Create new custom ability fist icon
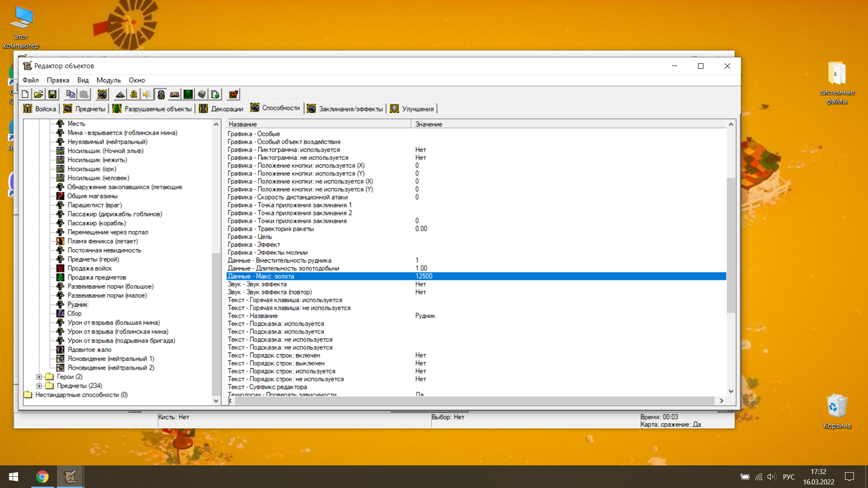This screenshot has height=488, width=868. coord(102,94)
